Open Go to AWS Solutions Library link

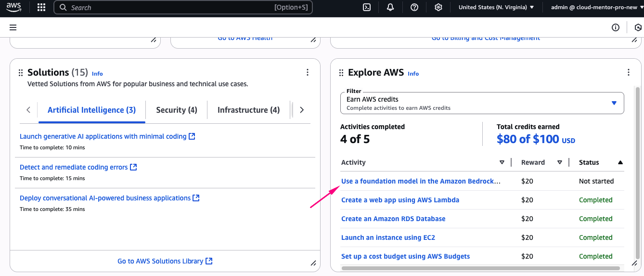coord(165,261)
